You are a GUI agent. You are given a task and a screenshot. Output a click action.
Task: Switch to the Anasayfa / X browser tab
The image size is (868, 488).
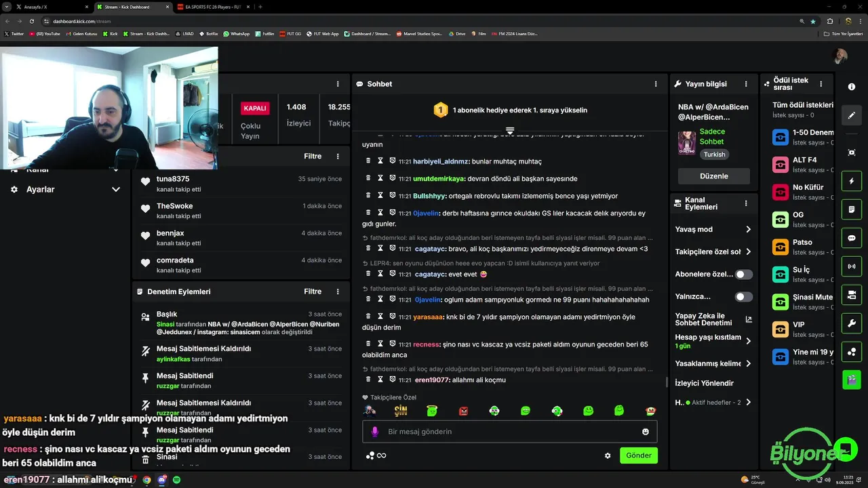(51, 7)
